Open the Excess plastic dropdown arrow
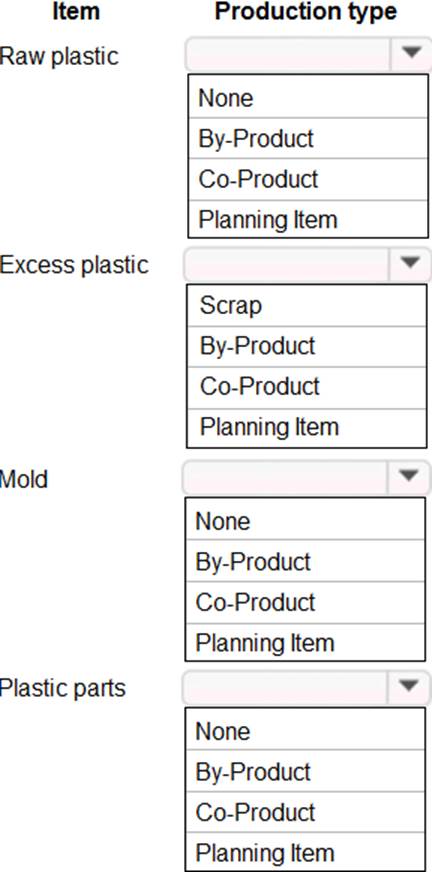The image size is (432, 872). (410, 263)
